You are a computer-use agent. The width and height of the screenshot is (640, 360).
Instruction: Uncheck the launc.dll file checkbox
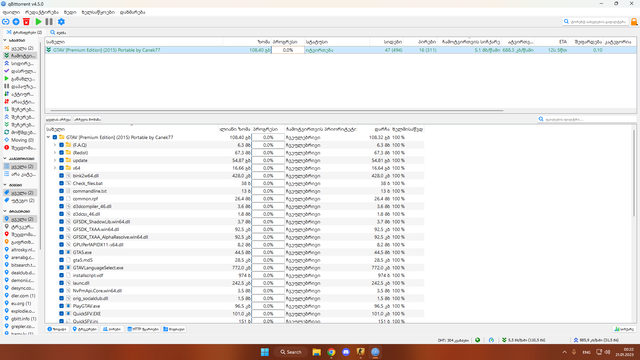click(x=62, y=283)
